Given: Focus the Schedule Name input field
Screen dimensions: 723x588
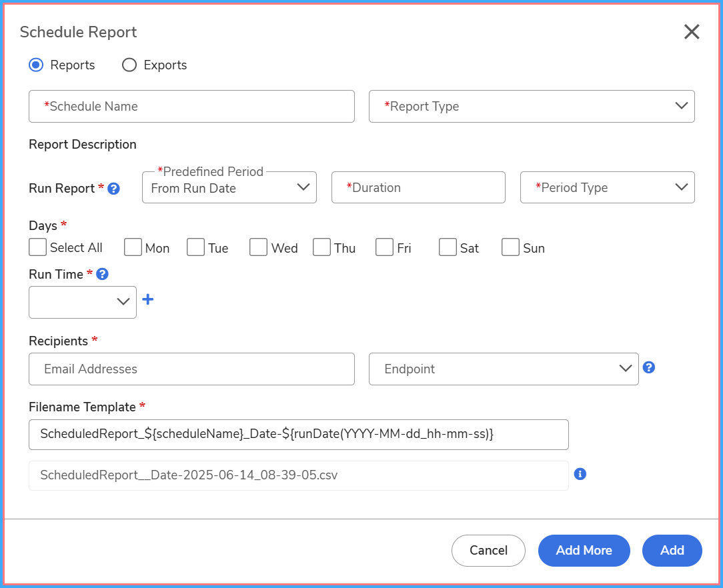Looking at the screenshot, I should tap(191, 107).
